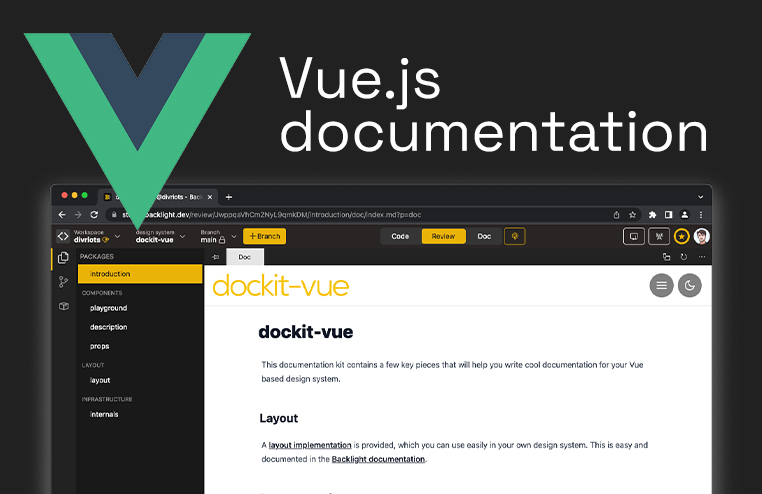Image resolution: width=762 pixels, height=494 pixels.
Task: Open the files explorer sidebar icon
Action: click(63, 259)
